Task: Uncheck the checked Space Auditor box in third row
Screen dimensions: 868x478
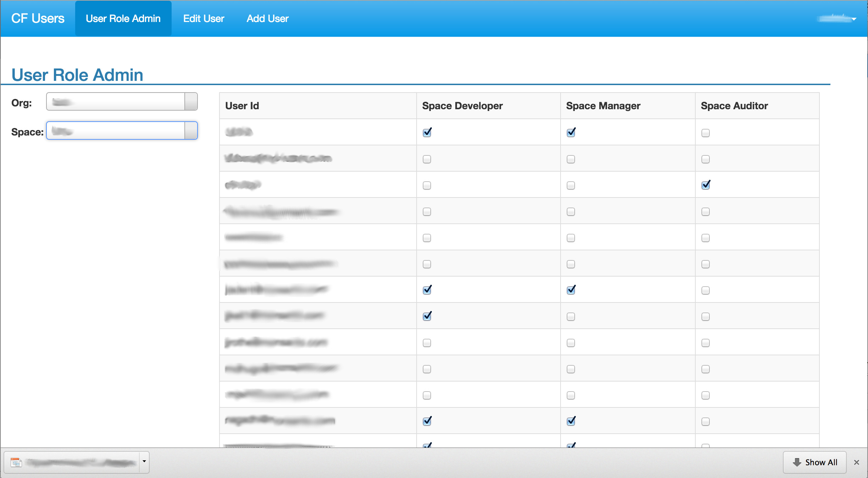Action: pos(706,185)
